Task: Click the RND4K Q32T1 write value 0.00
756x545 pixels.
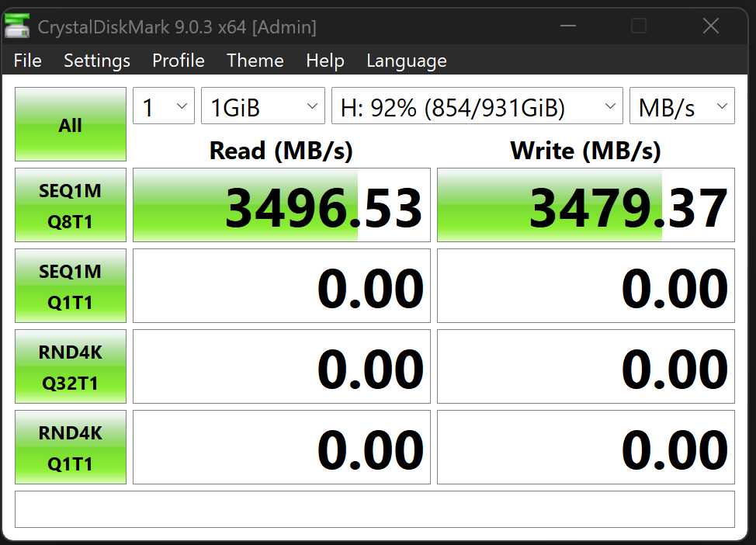Action: [x=586, y=366]
